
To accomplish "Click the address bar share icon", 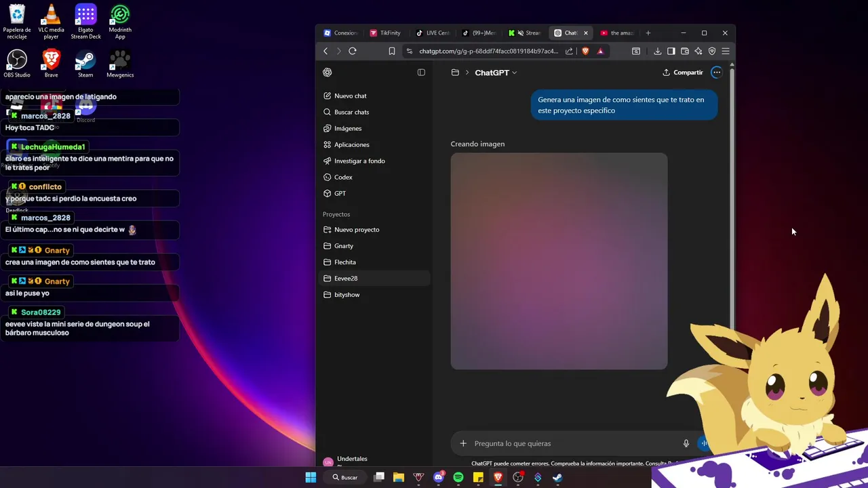I will pos(569,51).
